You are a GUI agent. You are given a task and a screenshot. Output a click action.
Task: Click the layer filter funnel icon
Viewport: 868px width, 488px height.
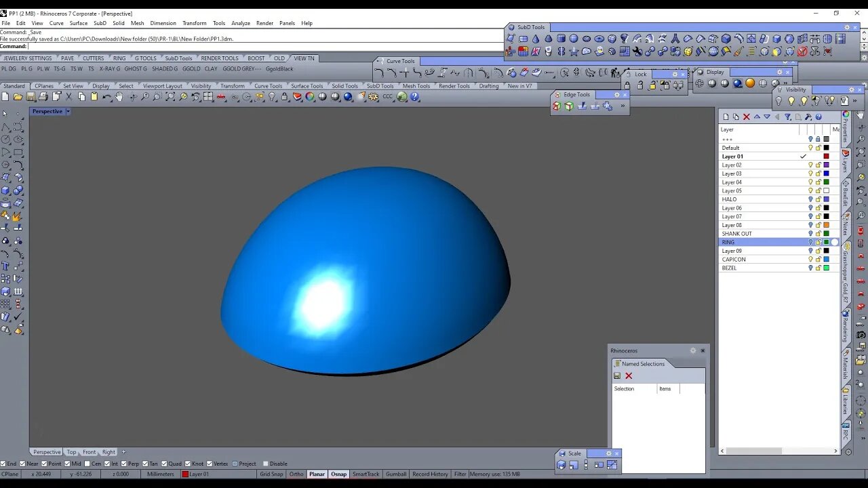point(787,117)
